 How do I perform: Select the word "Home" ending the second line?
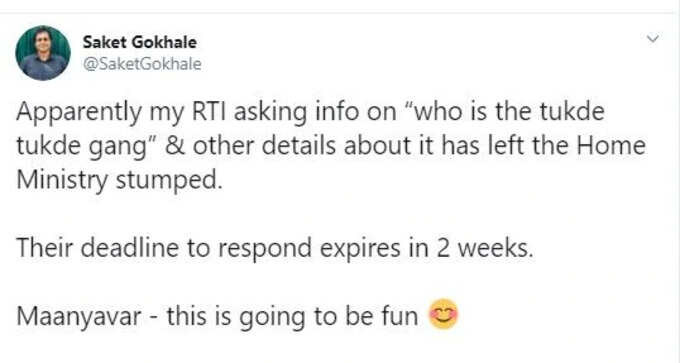point(611,145)
